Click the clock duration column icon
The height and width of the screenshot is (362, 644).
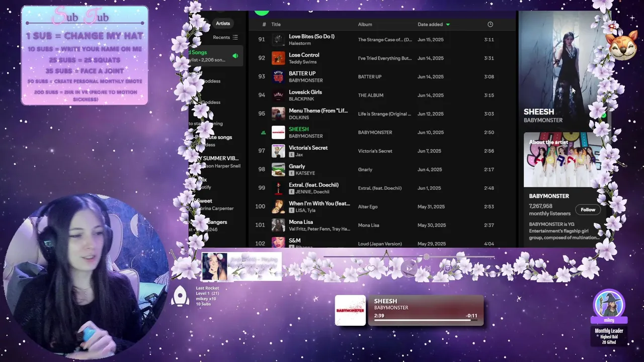(x=490, y=24)
